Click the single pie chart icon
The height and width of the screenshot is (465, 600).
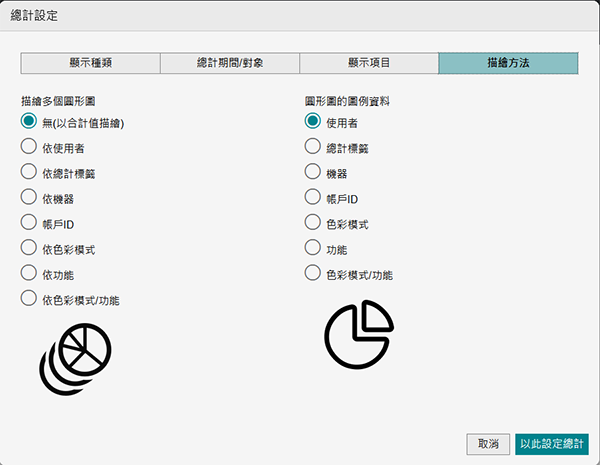coord(359,333)
